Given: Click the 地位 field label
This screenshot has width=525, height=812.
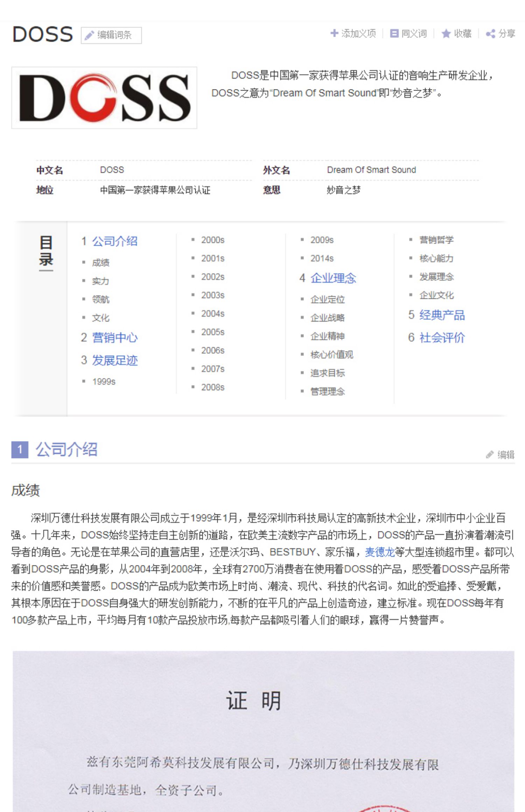Looking at the screenshot, I should click(44, 190).
